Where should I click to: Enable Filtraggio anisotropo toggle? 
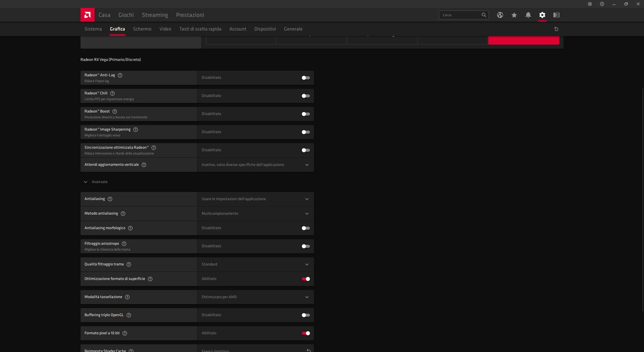click(306, 246)
